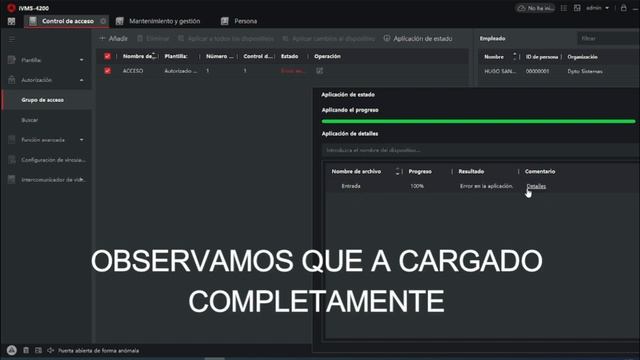640x360 pixels.
Task: Select the Entrada row in the details table
Action: [482, 186]
